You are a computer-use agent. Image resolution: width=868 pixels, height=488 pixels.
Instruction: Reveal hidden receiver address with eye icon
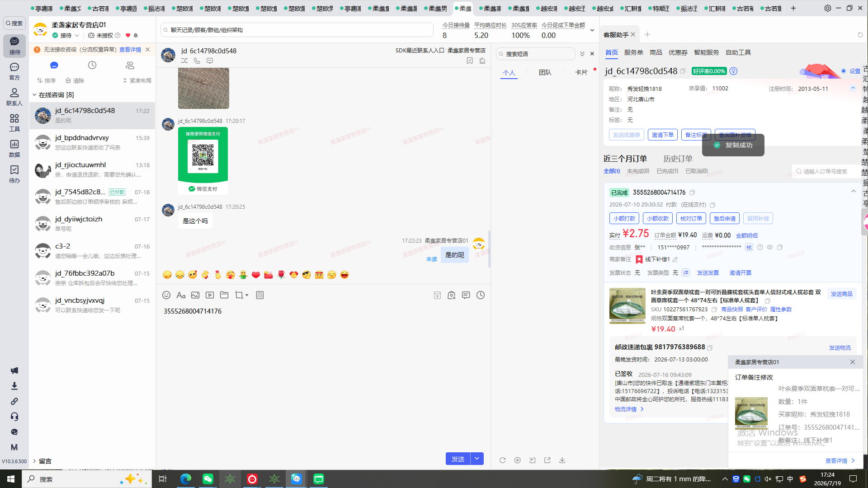click(770, 247)
